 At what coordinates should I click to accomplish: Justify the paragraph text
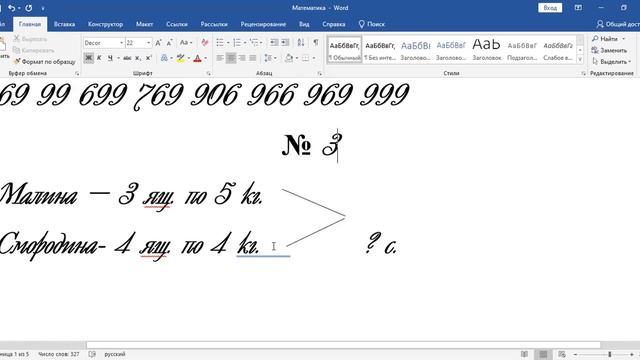(x=253, y=58)
